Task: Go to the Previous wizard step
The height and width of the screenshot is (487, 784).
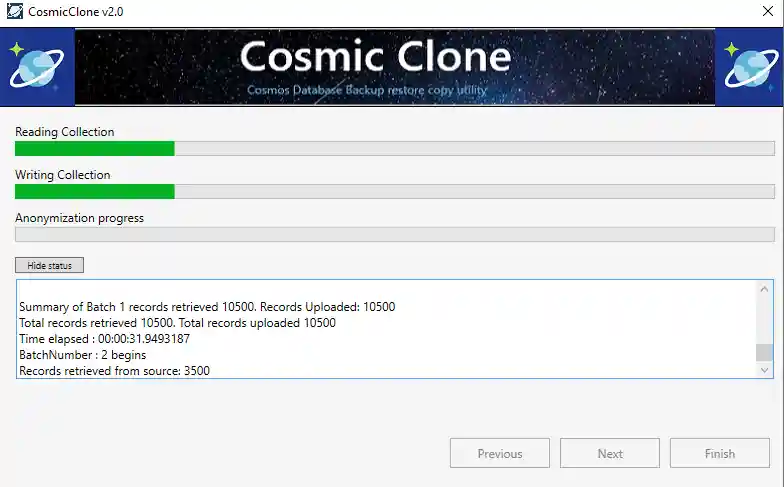Action: coord(499,453)
